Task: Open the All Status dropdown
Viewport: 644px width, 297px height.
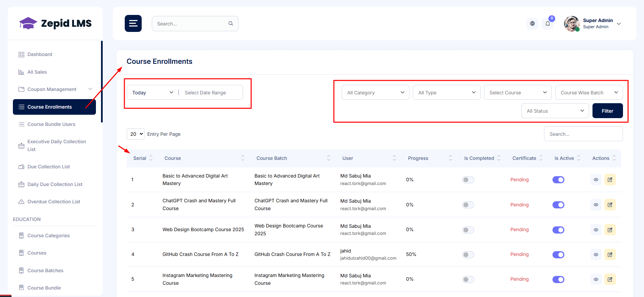Action: (555, 111)
